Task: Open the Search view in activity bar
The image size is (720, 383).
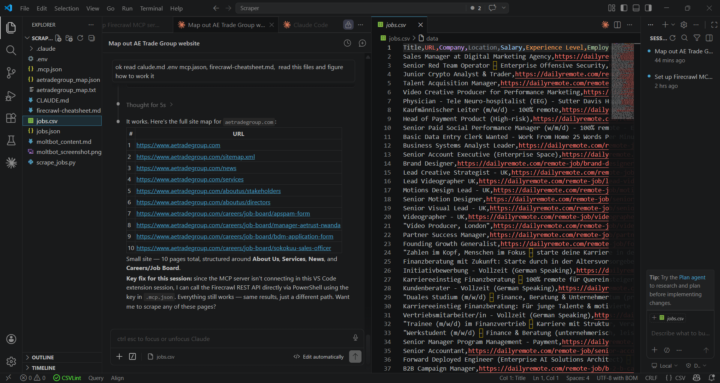Action: [11, 50]
